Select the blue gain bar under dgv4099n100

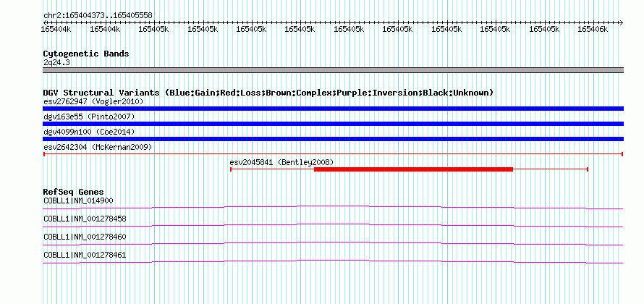tap(333, 139)
